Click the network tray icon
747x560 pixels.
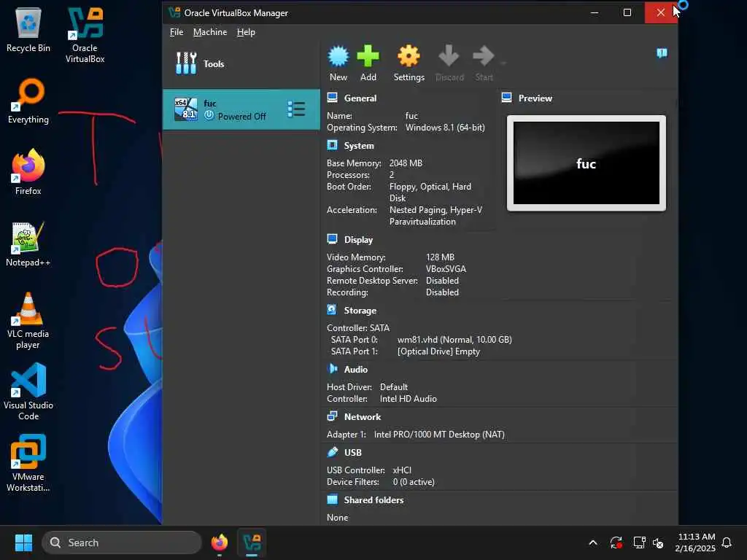pos(639,542)
